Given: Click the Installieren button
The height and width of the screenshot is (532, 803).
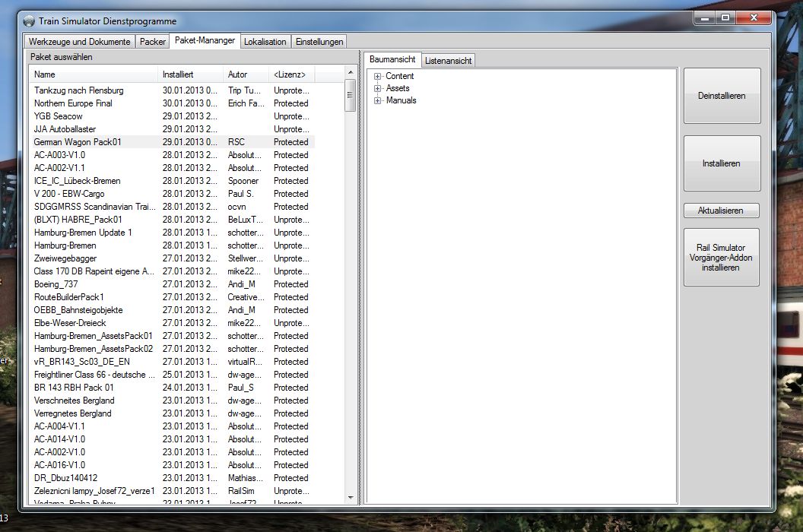Looking at the screenshot, I should click(722, 163).
